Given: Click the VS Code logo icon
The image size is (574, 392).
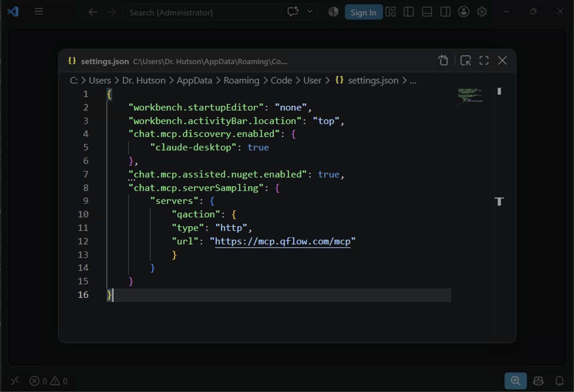Looking at the screenshot, I should [x=13, y=12].
